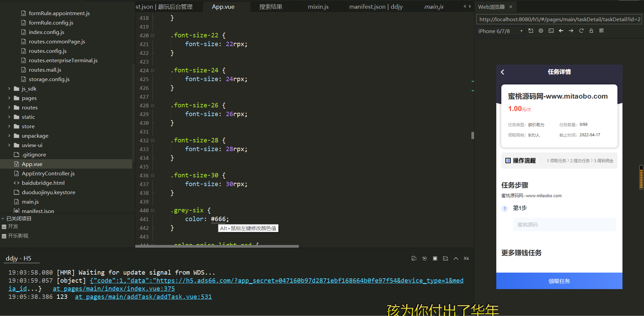Open the web browser settings gear
The height and width of the screenshot is (316, 644).
pos(541,31)
